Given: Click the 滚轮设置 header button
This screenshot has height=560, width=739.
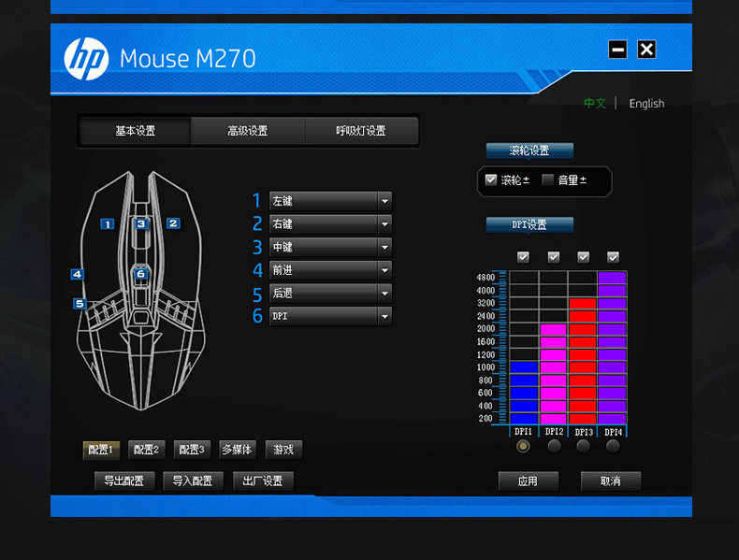Looking at the screenshot, I should pos(529,151).
